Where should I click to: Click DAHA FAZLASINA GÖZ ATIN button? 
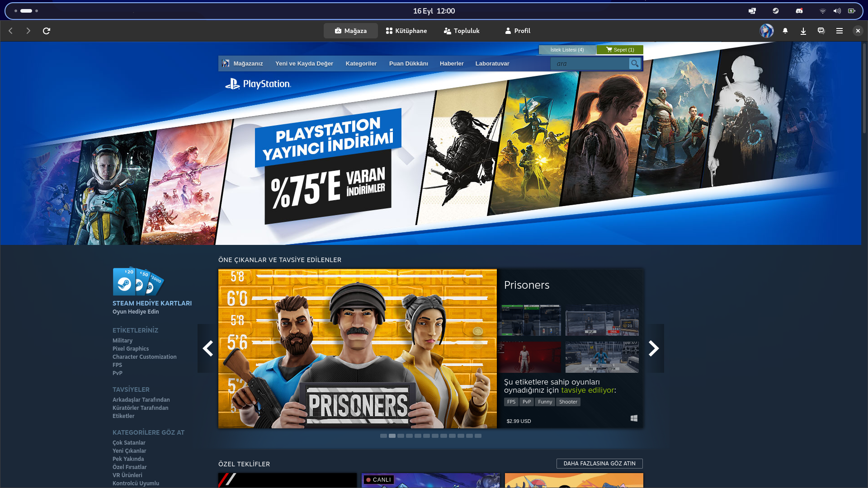click(599, 464)
